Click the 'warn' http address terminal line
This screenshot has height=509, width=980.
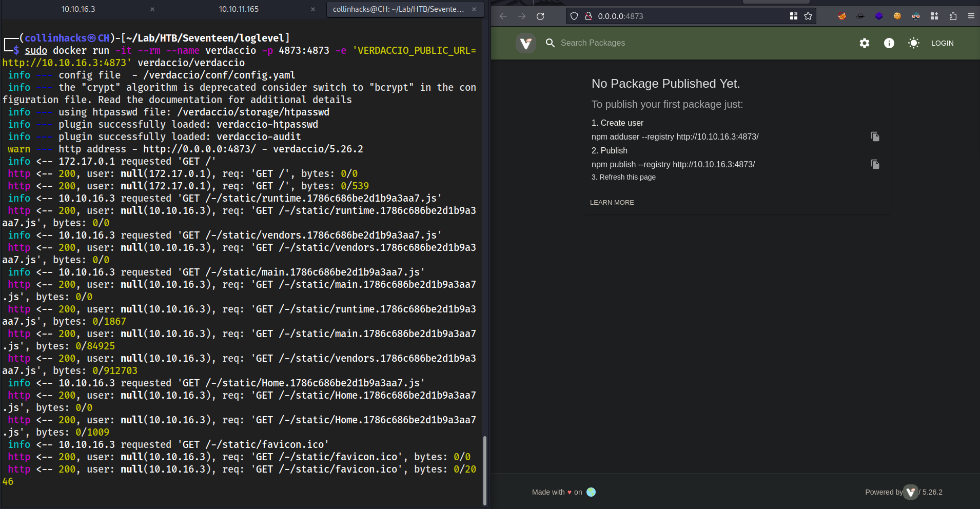coord(185,149)
